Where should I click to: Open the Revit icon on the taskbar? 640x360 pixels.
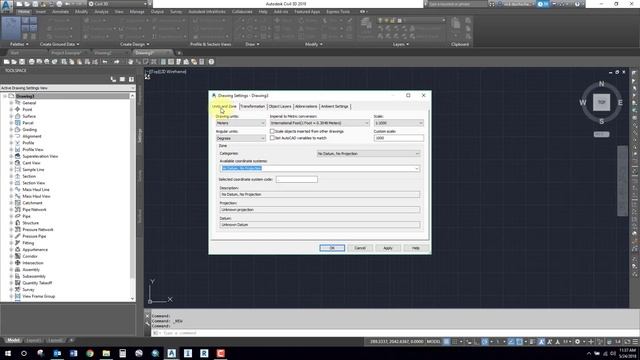pos(204,353)
